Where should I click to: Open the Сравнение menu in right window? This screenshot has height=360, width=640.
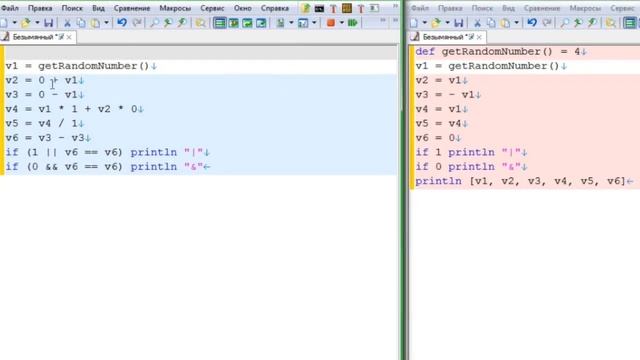[542, 8]
